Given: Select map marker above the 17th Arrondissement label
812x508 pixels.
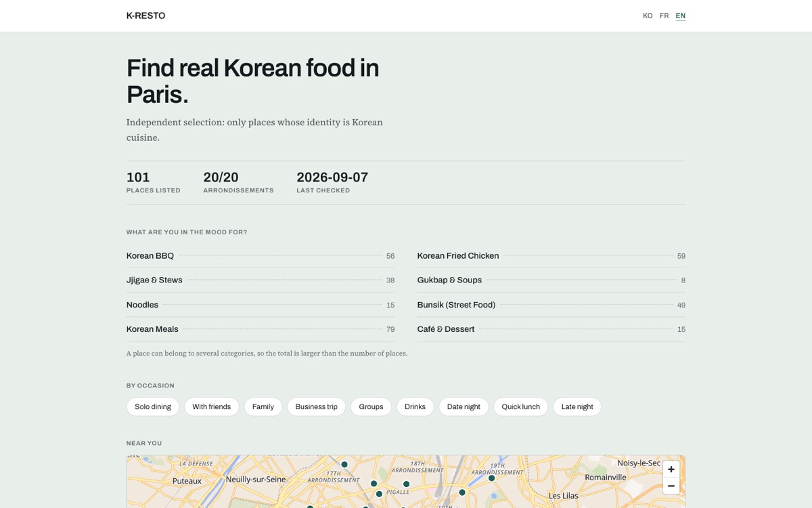Looking at the screenshot, I should tap(344, 465).
